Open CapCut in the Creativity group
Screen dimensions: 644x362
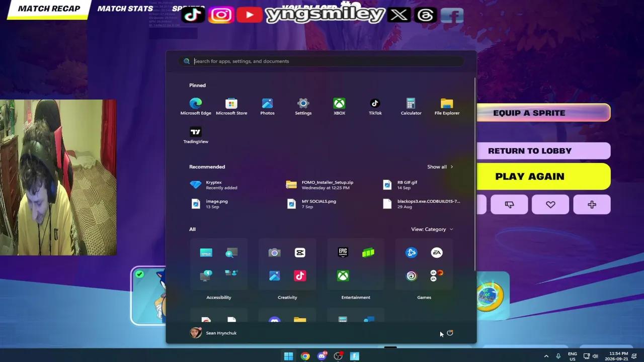(x=300, y=252)
